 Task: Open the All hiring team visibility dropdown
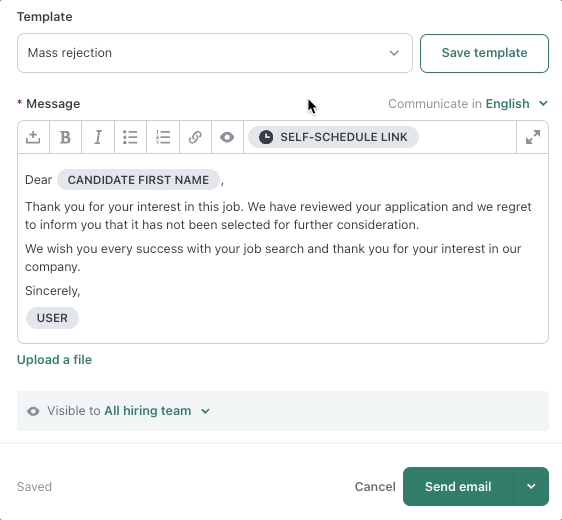click(157, 411)
